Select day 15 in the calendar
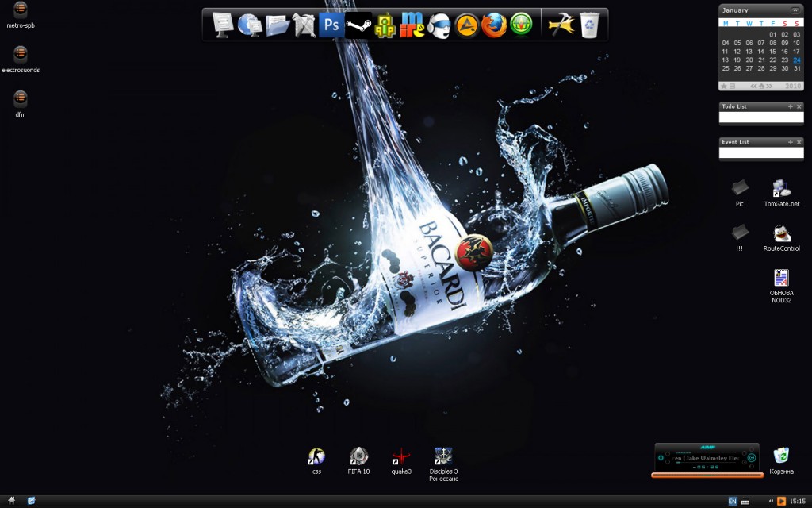 772,52
